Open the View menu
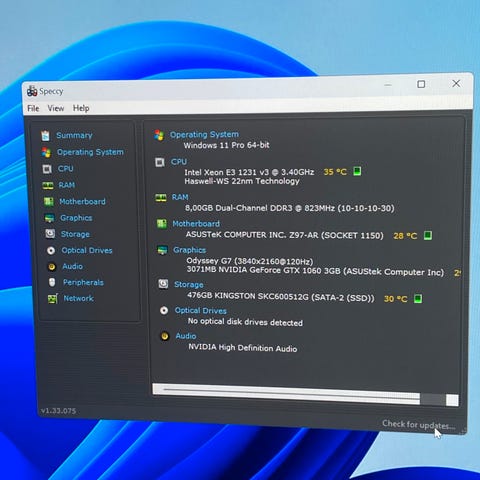This screenshot has height=480, width=480. click(56, 108)
